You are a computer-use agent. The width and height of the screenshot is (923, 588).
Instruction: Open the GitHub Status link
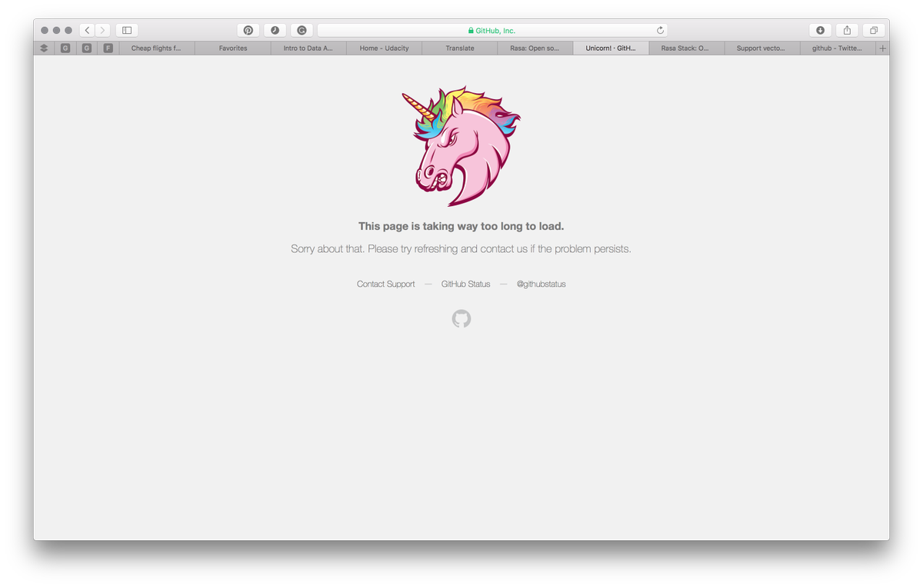[465, 284]
